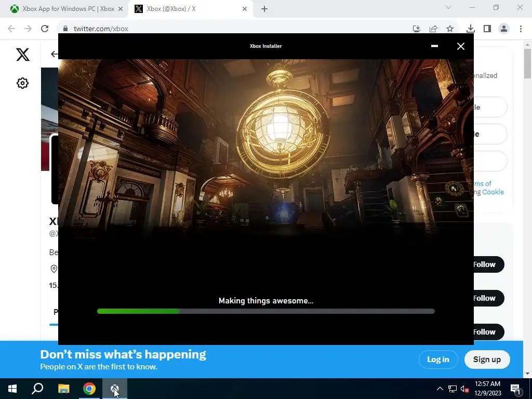532x399 pixels.
Task: Open Chrome downloads
Action: coord(471,29)
